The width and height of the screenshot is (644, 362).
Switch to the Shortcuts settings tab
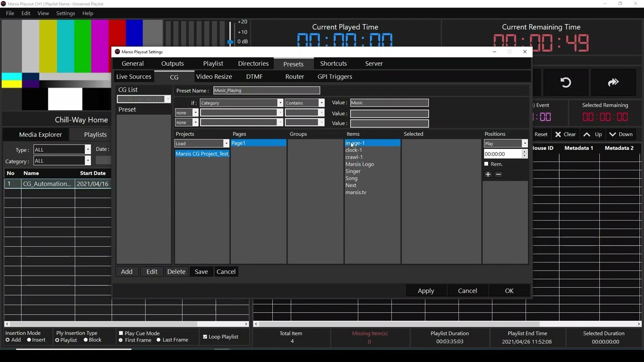coord(334,63)
